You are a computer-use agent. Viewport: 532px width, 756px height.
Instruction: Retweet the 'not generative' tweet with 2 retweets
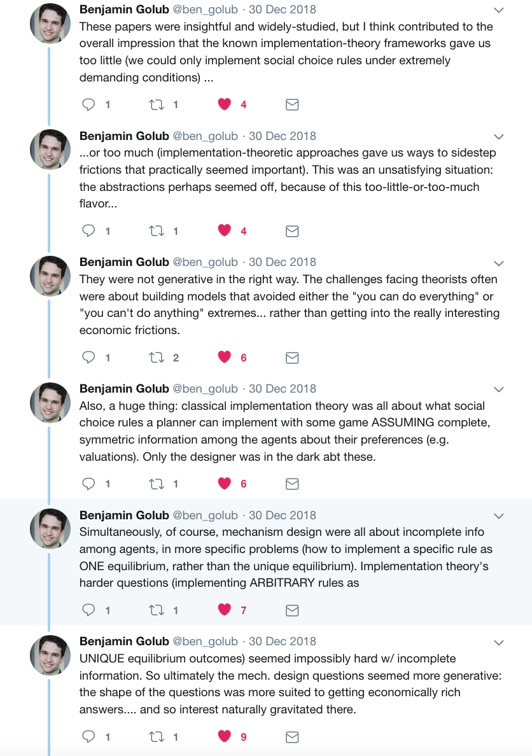(x=157, y=358)
